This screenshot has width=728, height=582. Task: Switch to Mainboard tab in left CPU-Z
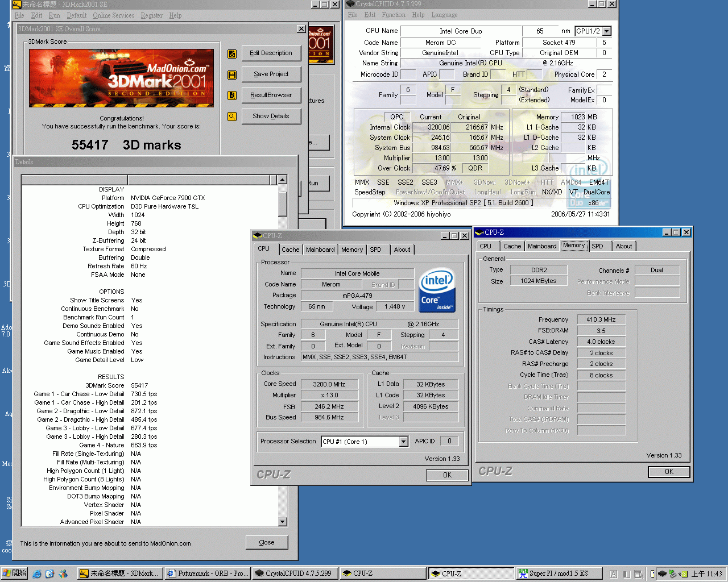pos(320,250)
